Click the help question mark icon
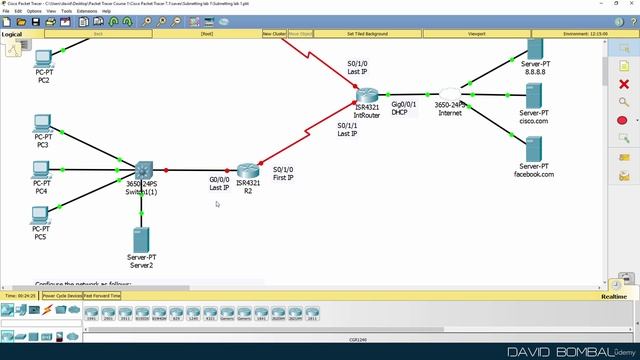 coord(634,22)
